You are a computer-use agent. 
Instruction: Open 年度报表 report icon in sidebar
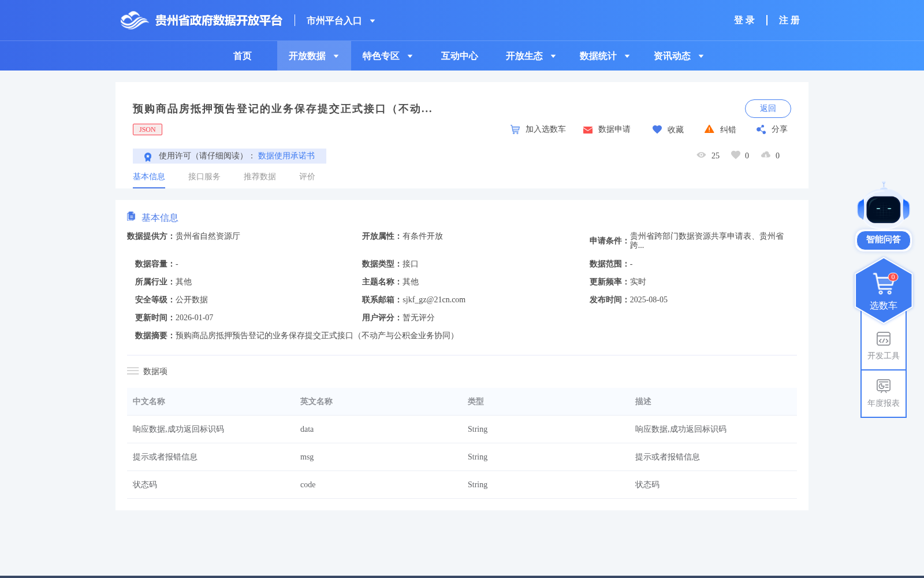point(884,386)
